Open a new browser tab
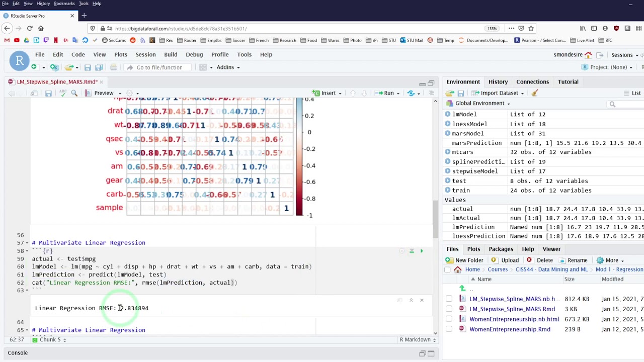This screenshot has height=362, width=644. (x=84, y=16)
